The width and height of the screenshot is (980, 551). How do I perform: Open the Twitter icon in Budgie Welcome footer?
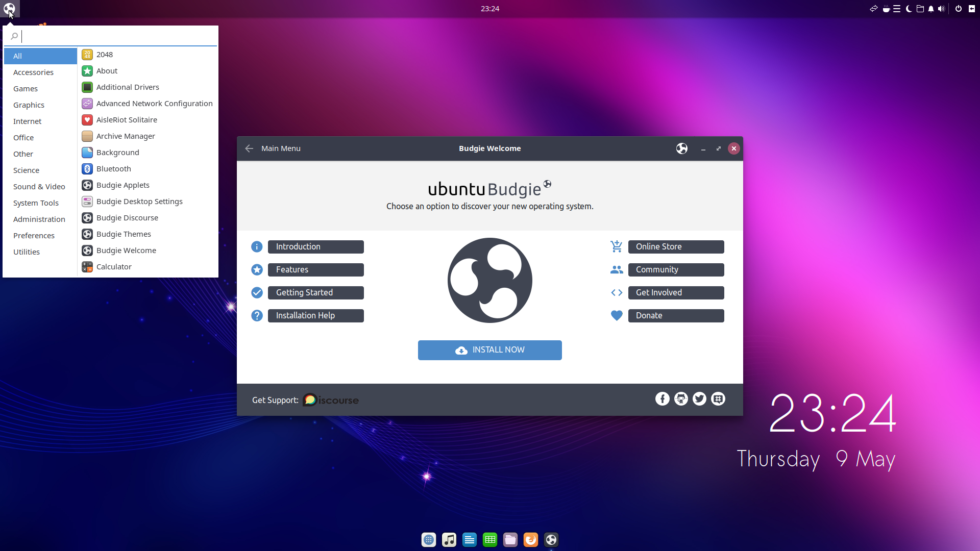point(699,399)
